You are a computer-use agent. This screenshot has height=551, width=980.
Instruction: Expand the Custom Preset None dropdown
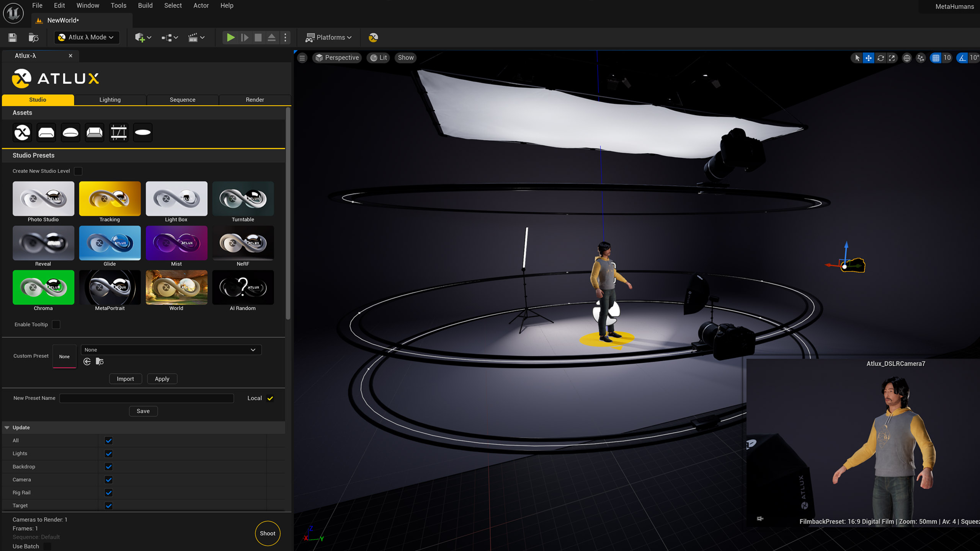pyautogui.click(x=171, y=350)
